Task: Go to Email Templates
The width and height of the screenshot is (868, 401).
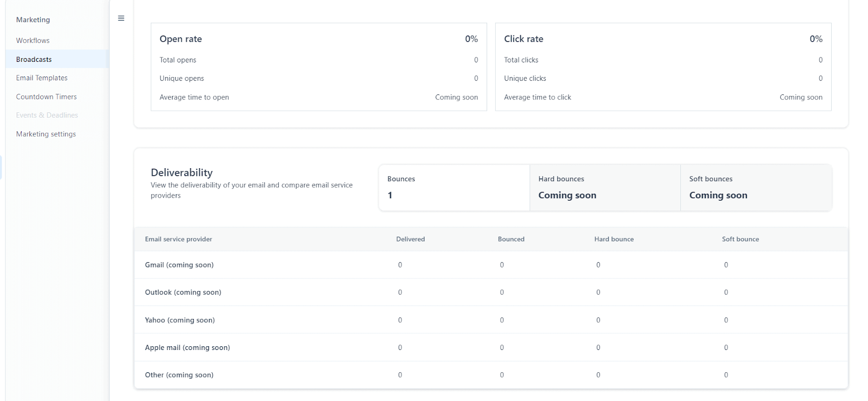Action: pyautogui.click(x=42, y=78)
